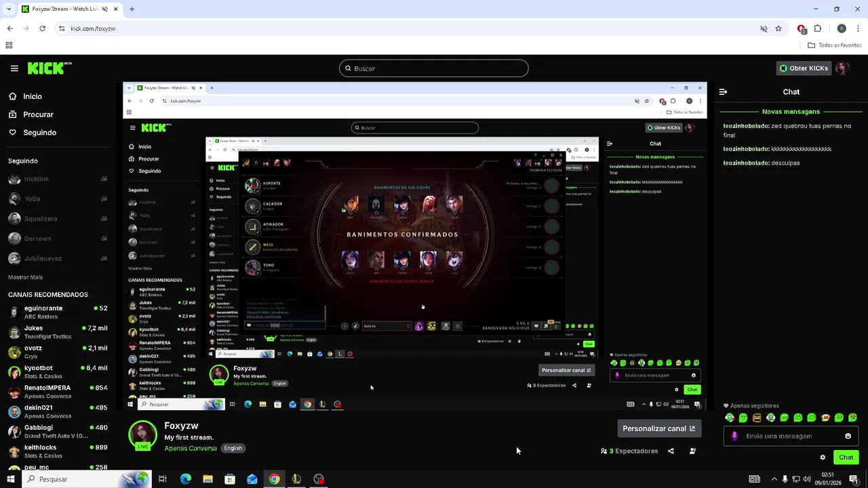This screenshot has height=488, width=868.
Task: Unmute the tab audio icon on Foxyzw tab
Action: pyautogui.click(x=104, y=9)
